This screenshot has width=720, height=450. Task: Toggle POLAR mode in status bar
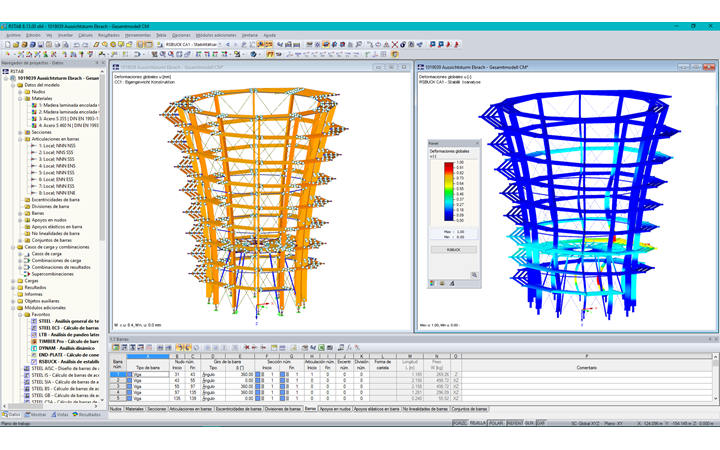coord(496,423)
